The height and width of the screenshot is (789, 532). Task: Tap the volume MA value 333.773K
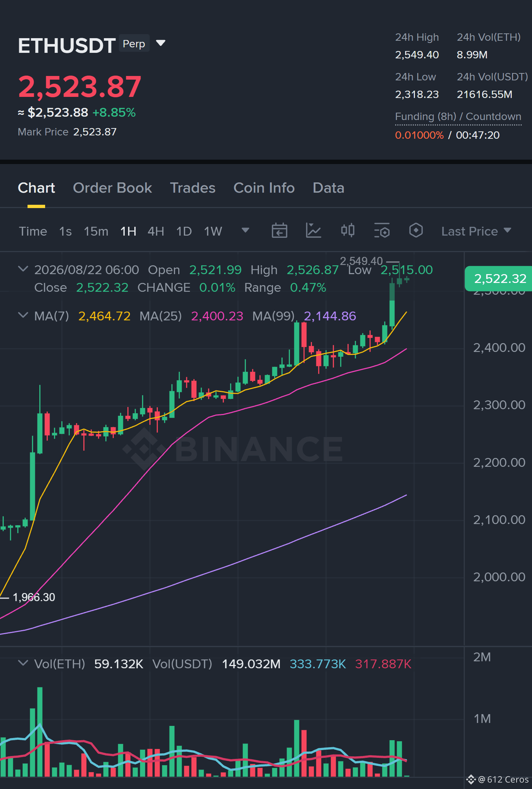318,664
